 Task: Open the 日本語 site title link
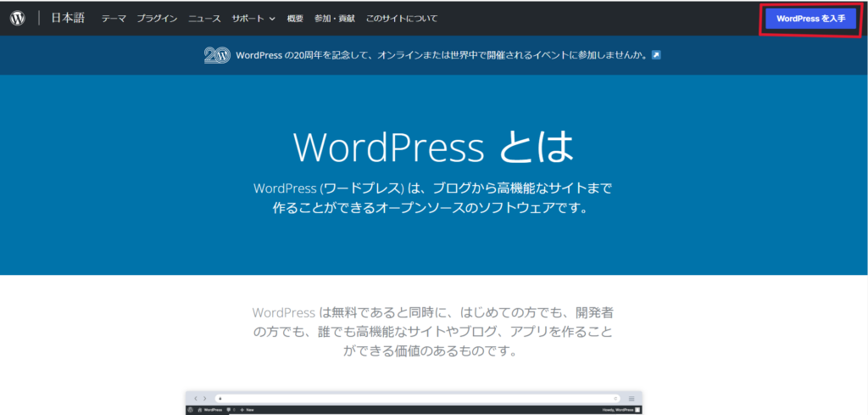coord(68,19)
